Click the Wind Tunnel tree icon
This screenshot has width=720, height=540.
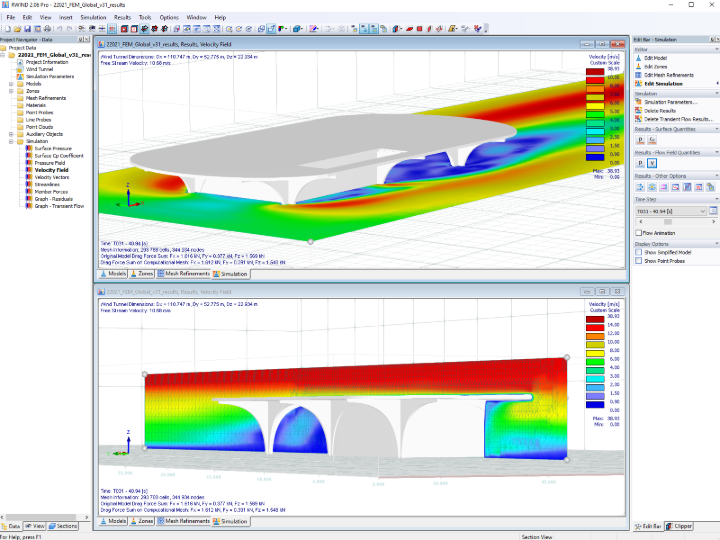tap(20, 69)
